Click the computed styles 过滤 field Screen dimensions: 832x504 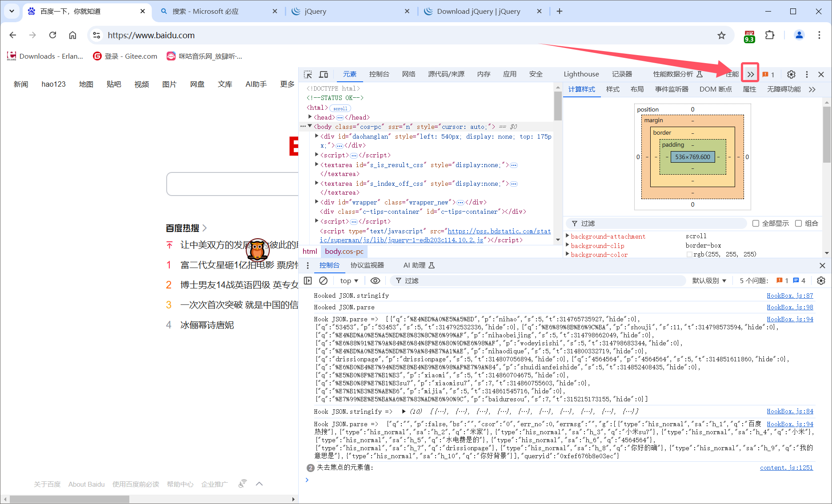click(x=656, y=224)
